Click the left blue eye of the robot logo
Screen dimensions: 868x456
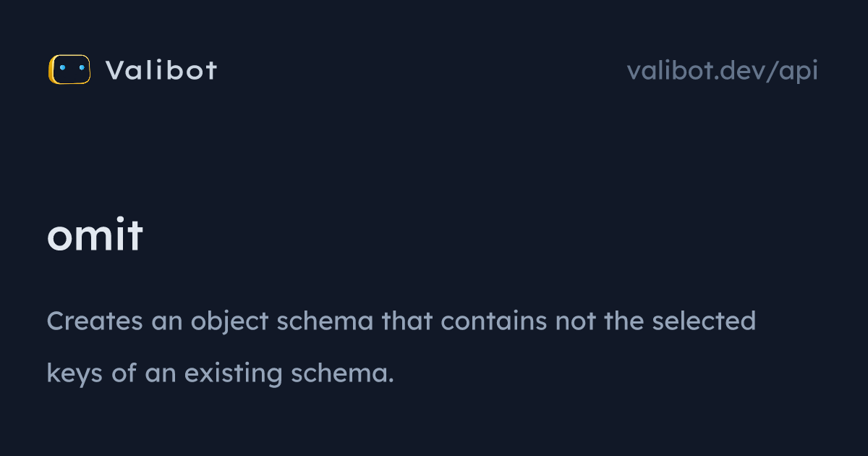point(62,68)
